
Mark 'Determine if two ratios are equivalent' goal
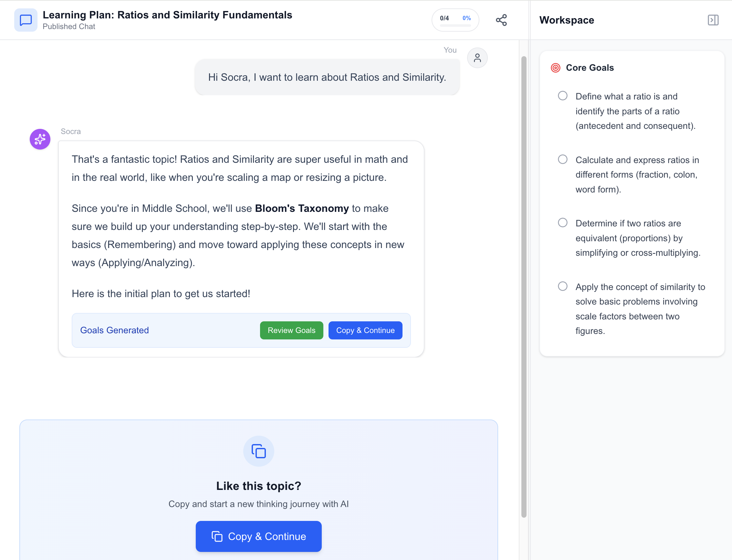pyautogui.click(x=563, y=223)
